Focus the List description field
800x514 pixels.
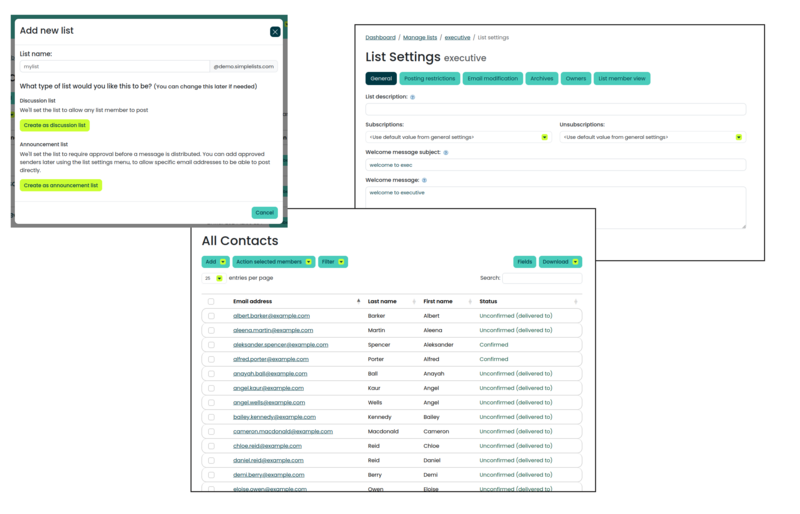[556, 109]
